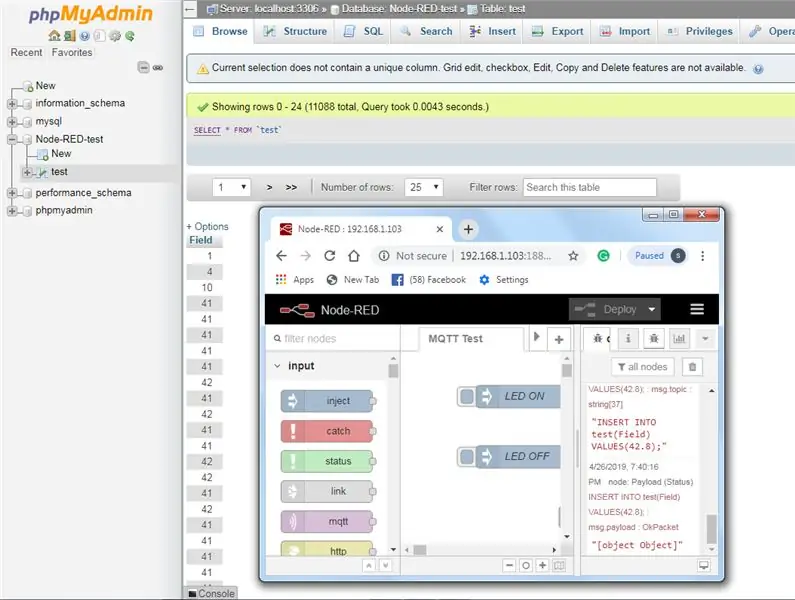This screenshot has height=600, width=795.
Task: Open navigation panel settings gear icon
Action: (115, 36)
